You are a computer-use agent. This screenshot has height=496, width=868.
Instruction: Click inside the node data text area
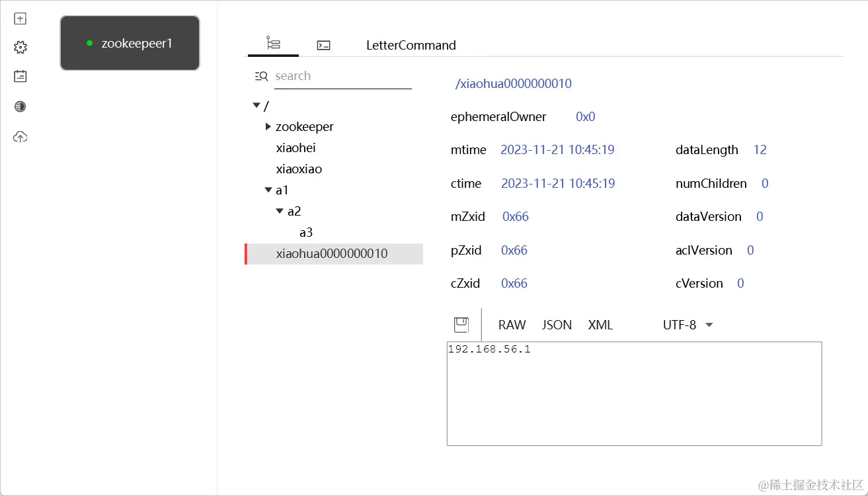click(635, 393)
